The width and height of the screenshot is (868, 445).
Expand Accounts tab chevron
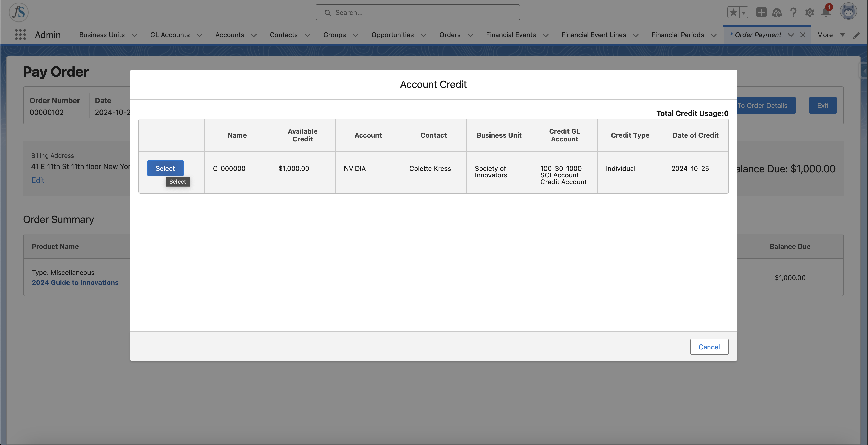[x=254, y=35]
